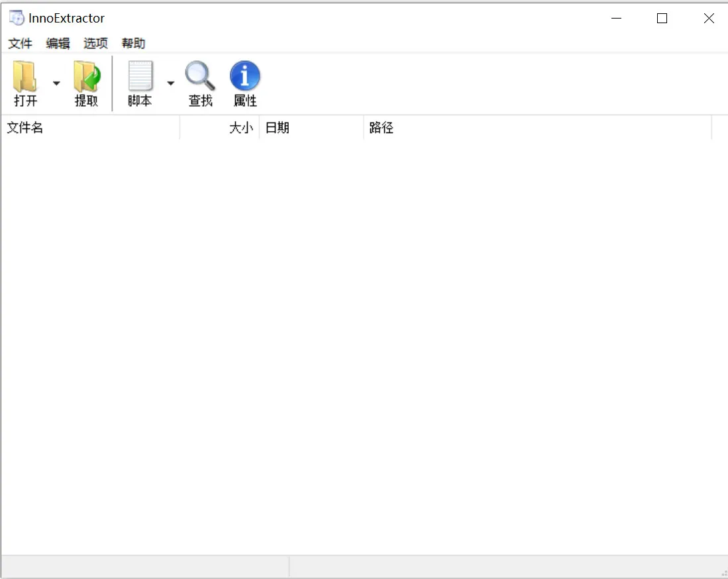Open the 选项 (Options) menu
The height and width of the screenshot is (579, 728).
[95, 43]
